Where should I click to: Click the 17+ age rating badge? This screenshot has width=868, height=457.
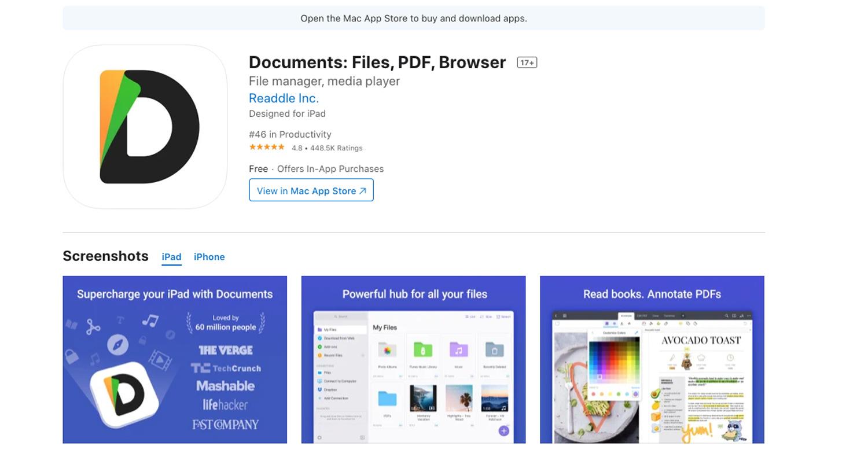(527, 62)
